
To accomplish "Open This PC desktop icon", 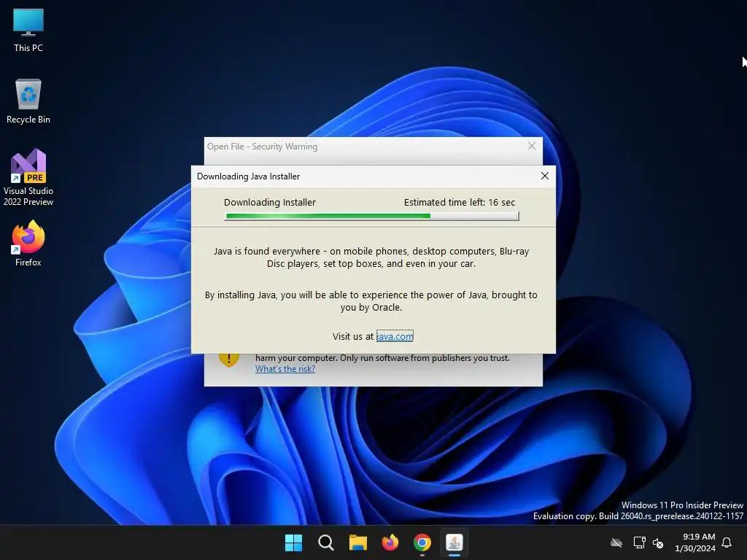I will 28,30.
